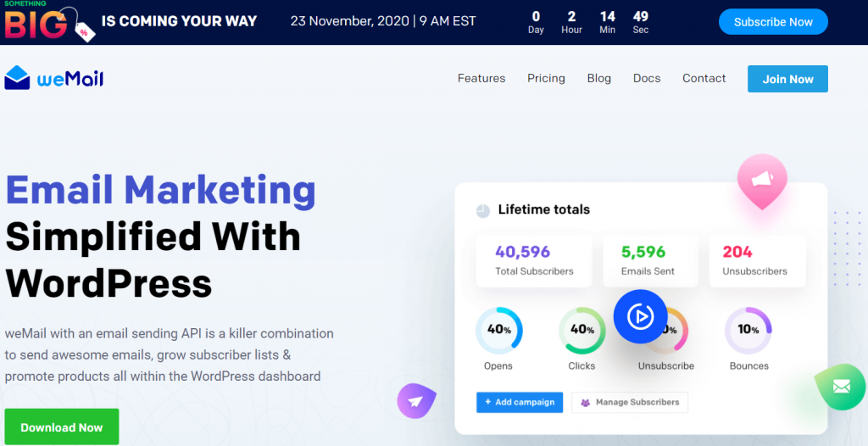Click the Simplified With WordPress heading

tap(153, 259)
